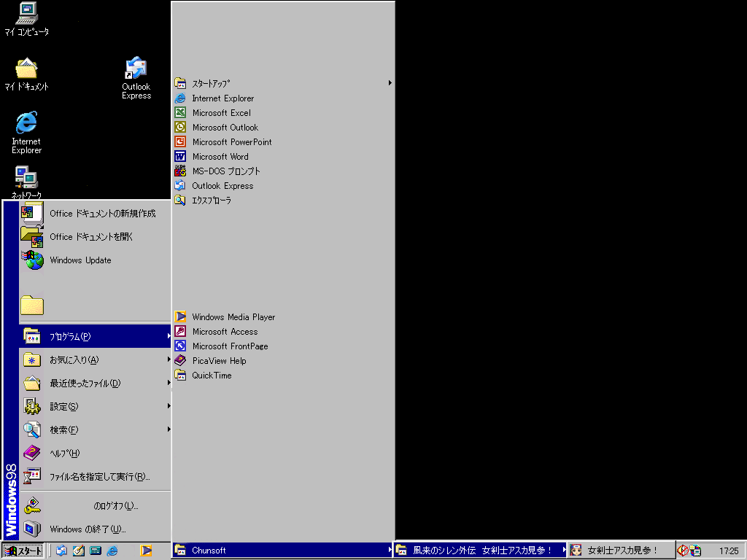Click the 17:25 clock in the system tray
The width and height of the screenshot is (747, 560).
click(x=729, y=551)
